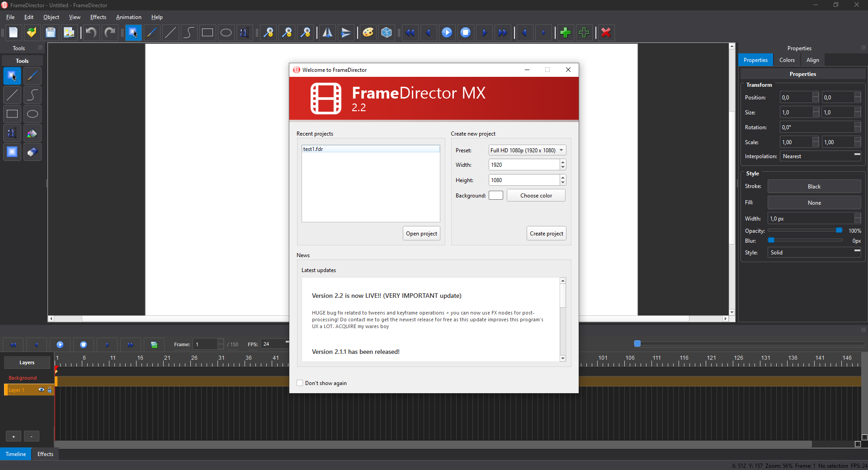Click the Flip Horizontal toolbar icon
This screenshot has width=868, height=470.
pos(327,33)
